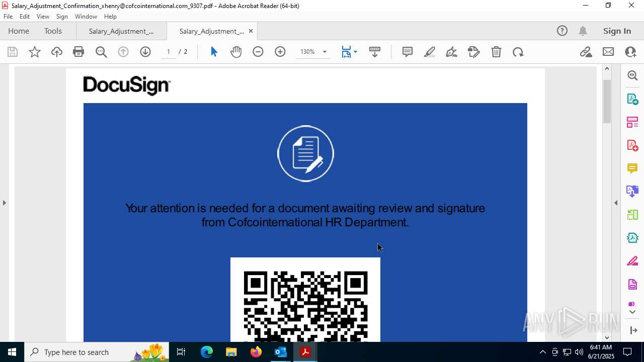Open Microsoft Edge from taskbar

207,352
